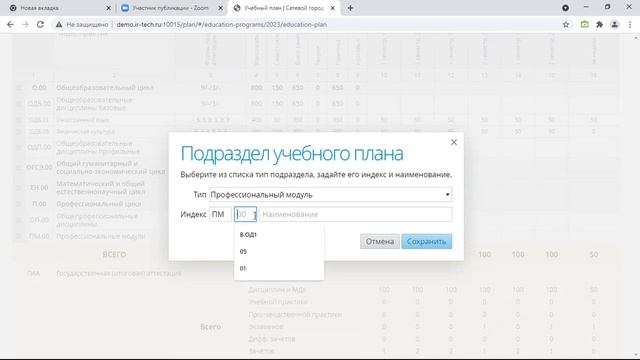Select Профессиональные модули row text

click(101, 236)
